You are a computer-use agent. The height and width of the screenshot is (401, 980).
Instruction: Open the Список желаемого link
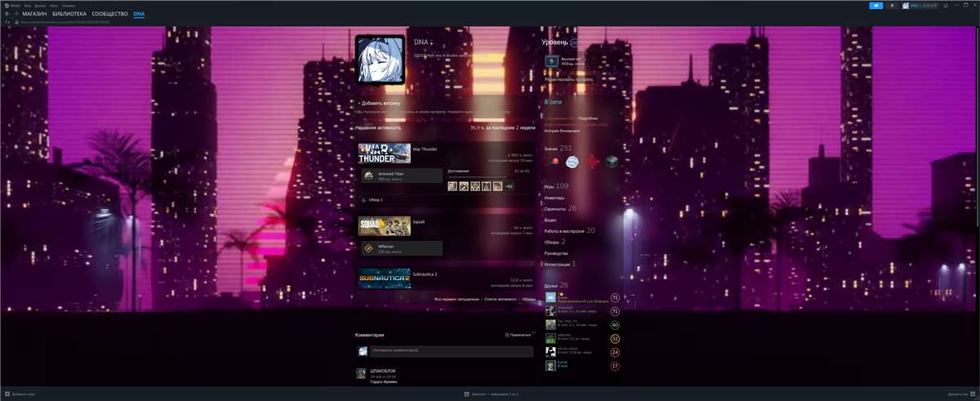500,300
